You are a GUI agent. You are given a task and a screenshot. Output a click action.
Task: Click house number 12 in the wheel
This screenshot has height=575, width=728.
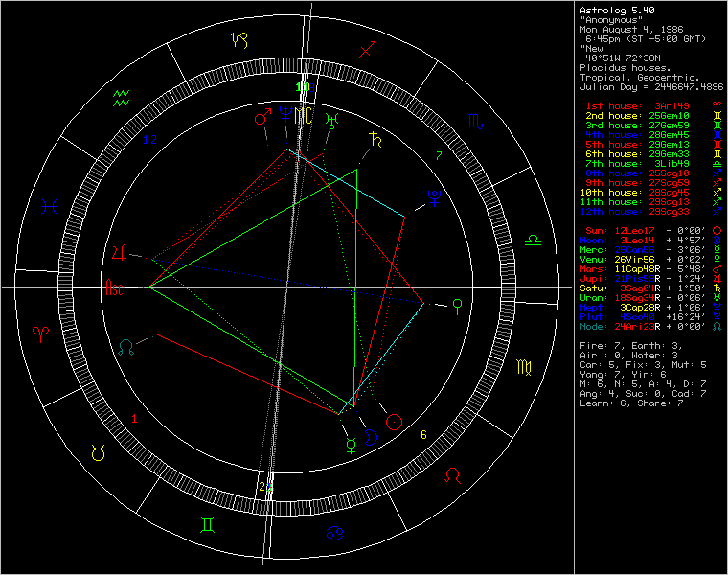150,139
